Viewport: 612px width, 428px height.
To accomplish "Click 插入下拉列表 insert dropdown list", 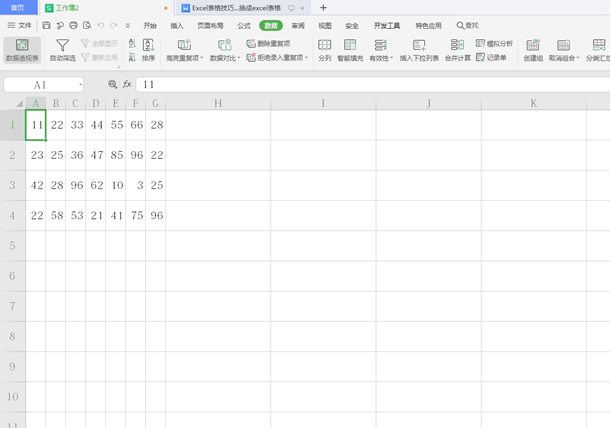I will (419, 50).
